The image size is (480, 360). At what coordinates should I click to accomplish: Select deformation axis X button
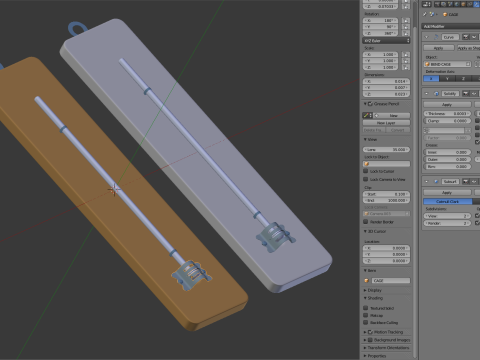point(431,79)
